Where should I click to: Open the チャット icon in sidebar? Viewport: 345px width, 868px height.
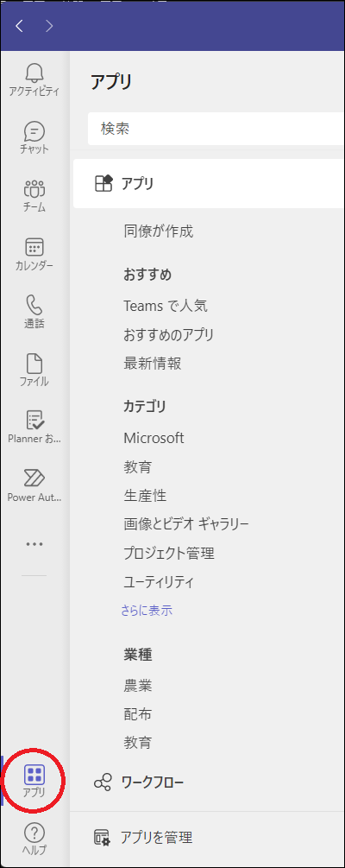click(34, 131)
